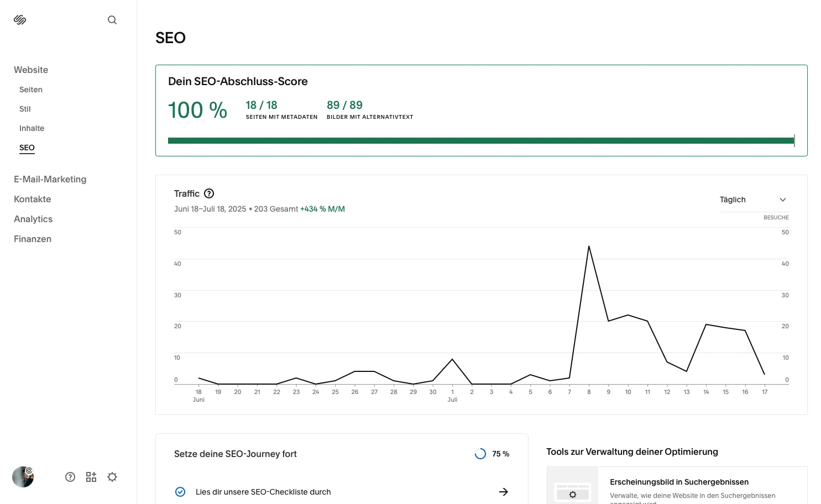Image resolution: width=821 pixels, height=504 pixels.
Task: Open the SEO-Checkliste link
Action: click(x=263, y=491)
